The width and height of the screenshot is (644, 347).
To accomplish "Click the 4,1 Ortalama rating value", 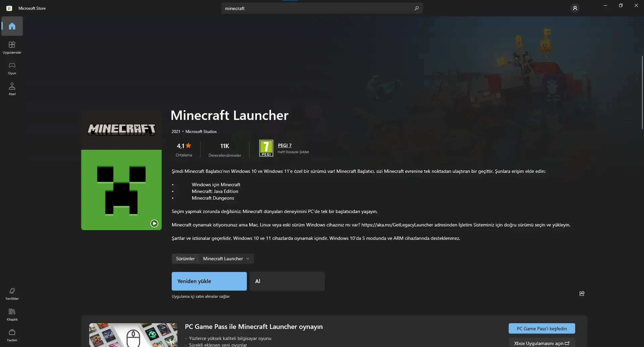I will click(184, 150).
